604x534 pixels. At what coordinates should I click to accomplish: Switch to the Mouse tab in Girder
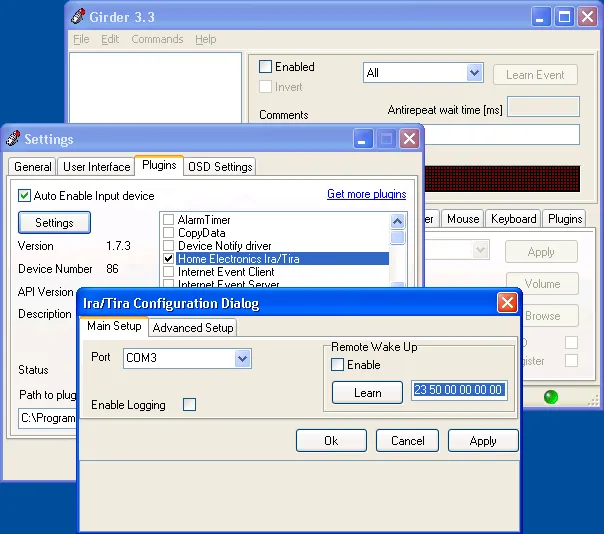[463, 219]
